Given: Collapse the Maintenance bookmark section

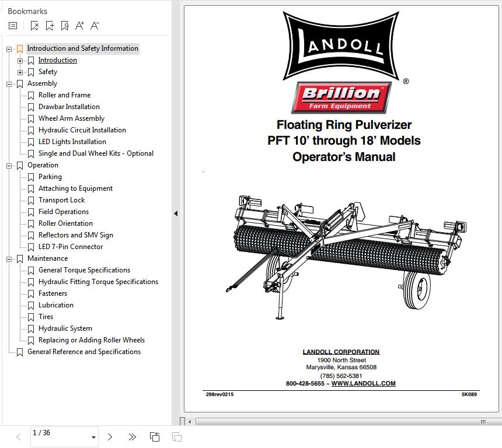Looking at the screenshot, I should coord(9,259).
